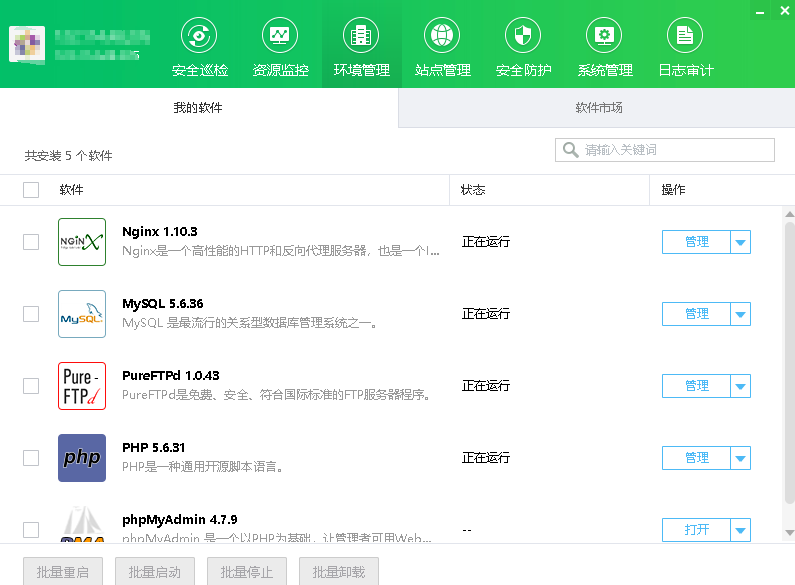
Task: Click 管理 button for PHP
Action: coord(696,458)
